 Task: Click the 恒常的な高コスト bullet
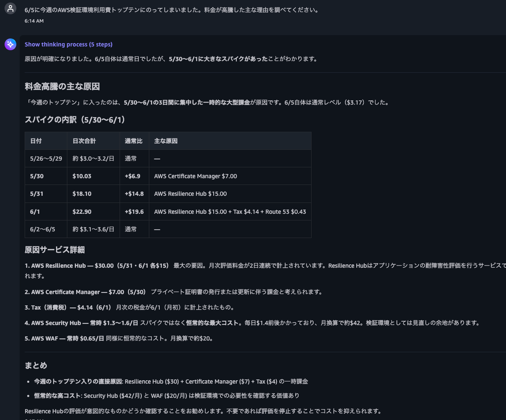pos(166,395)
